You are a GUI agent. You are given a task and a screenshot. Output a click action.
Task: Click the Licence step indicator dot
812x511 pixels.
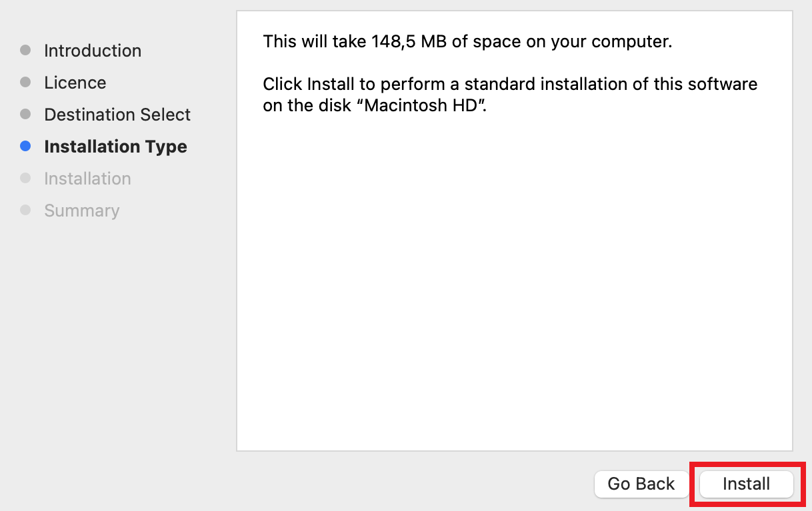point(26,82)
